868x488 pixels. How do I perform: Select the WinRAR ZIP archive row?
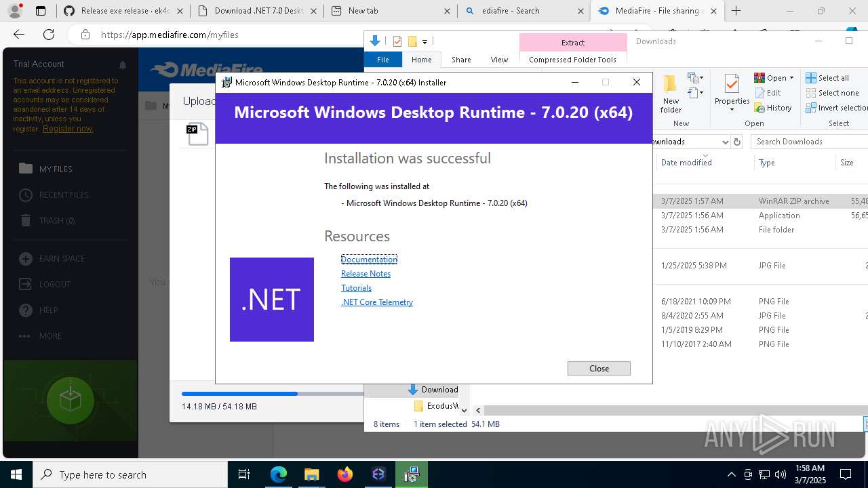[x=762, y=201]
